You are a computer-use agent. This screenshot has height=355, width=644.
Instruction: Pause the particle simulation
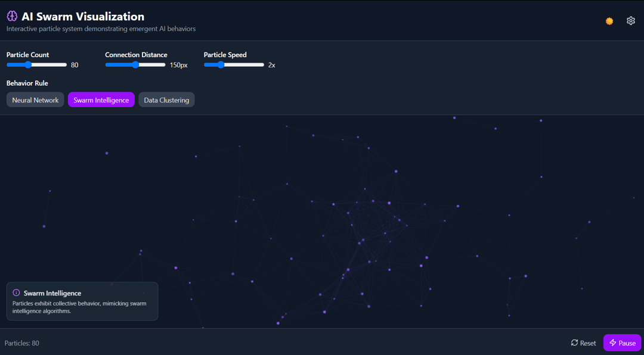click(622, 342)
